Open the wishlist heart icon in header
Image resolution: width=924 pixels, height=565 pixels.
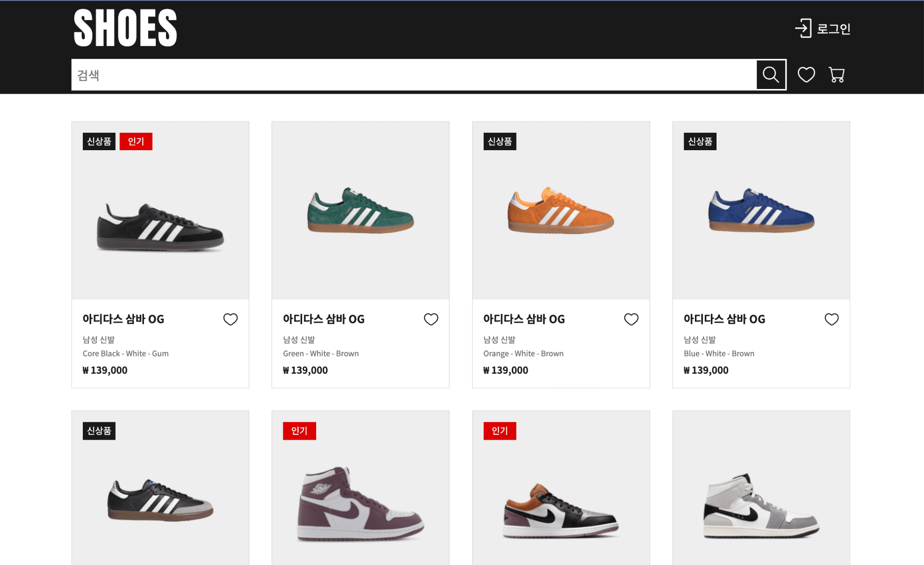806,74
